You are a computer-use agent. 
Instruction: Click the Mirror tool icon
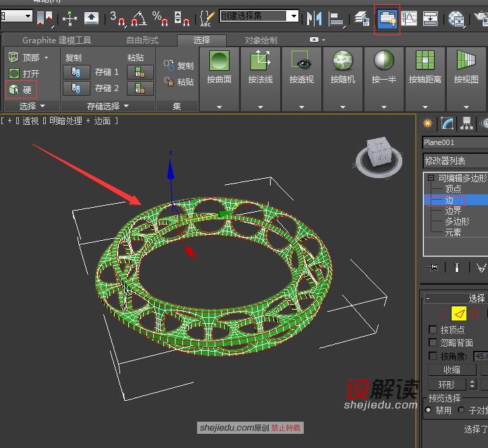(x=314, y=18)
